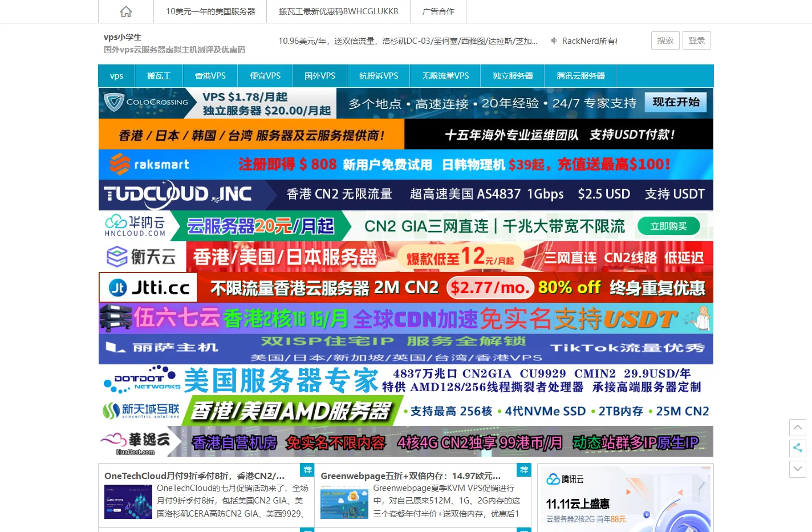Select the 便宜VPS nav tab
This screenshot has height=532, width=812.
click(265, 76)
